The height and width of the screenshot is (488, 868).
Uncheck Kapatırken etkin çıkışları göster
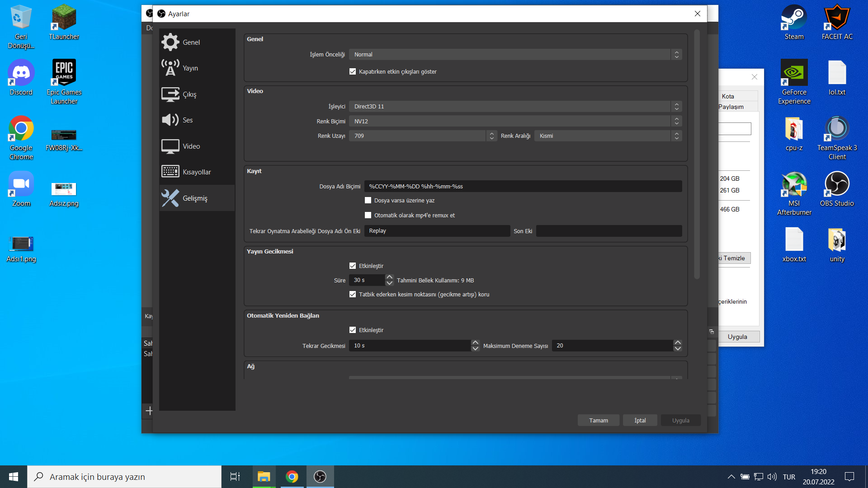pyautogui.click(x=353, y=71)
